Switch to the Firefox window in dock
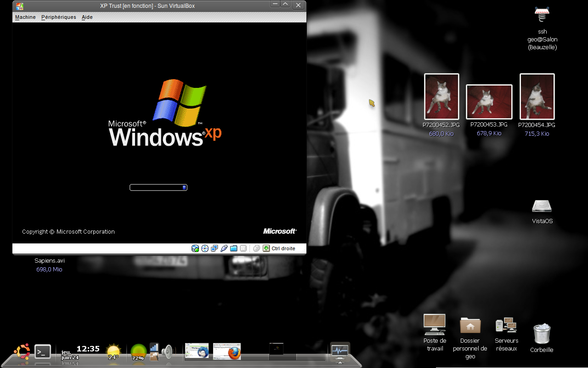 coord(227,352)
